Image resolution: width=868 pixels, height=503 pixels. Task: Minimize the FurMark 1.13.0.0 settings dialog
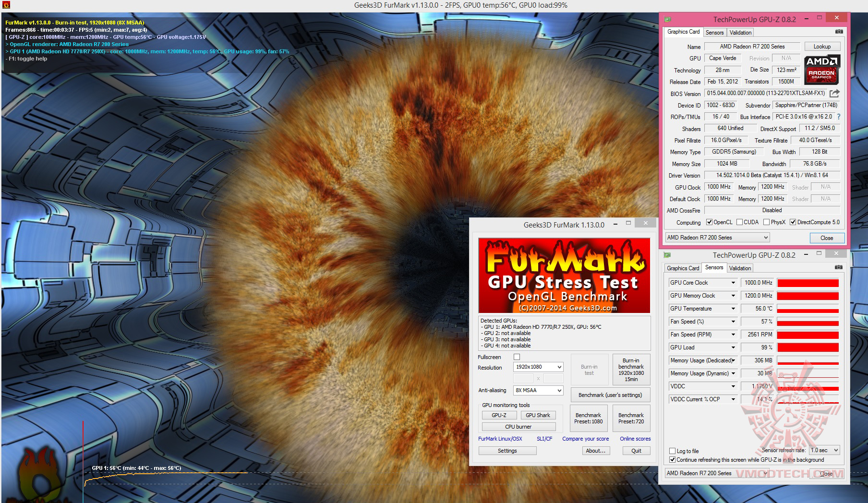coord(616,224)
